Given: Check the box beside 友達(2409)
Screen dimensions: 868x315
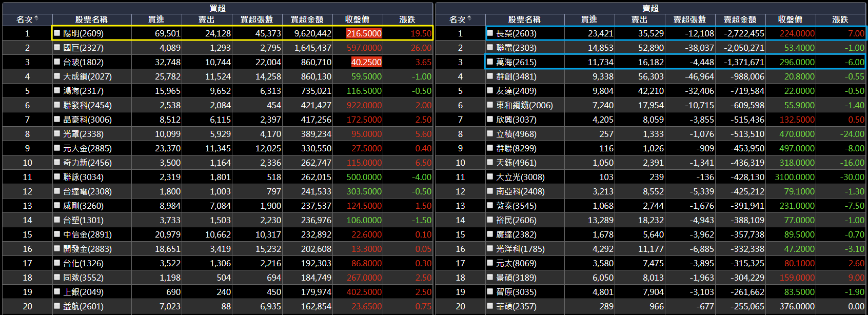Looking at the screenshot, I should point(490,90).
